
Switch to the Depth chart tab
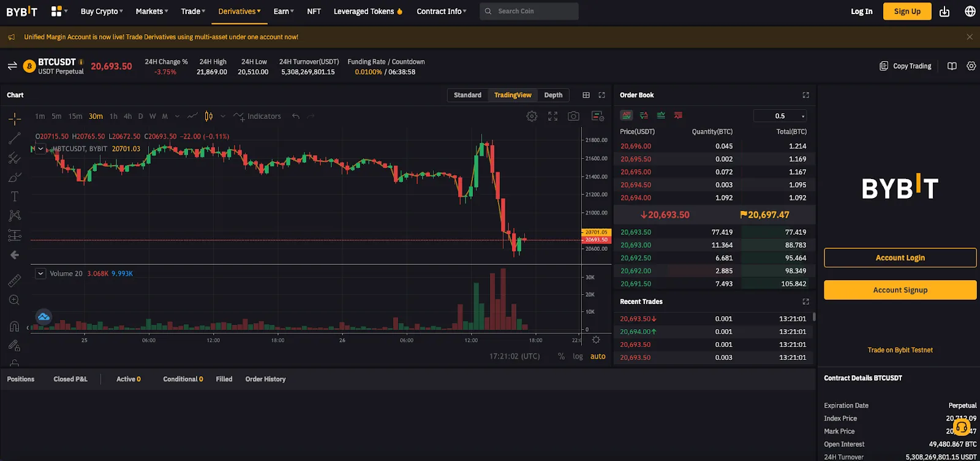553,95
